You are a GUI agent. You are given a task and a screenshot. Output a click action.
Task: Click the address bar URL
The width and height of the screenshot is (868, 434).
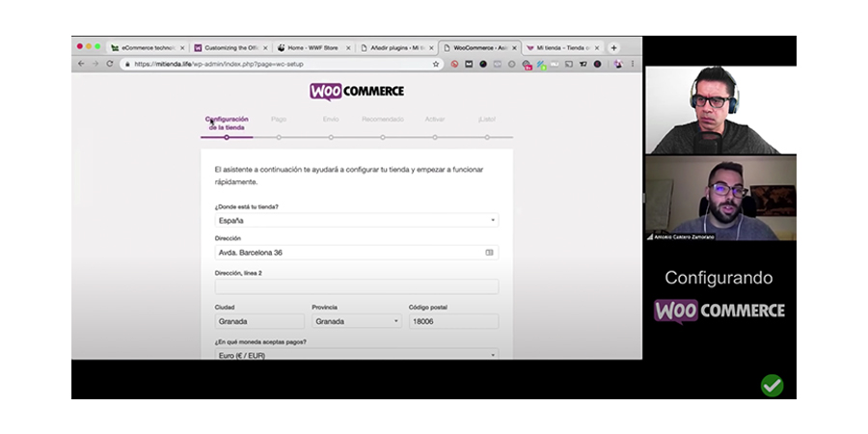click(219, 65)
